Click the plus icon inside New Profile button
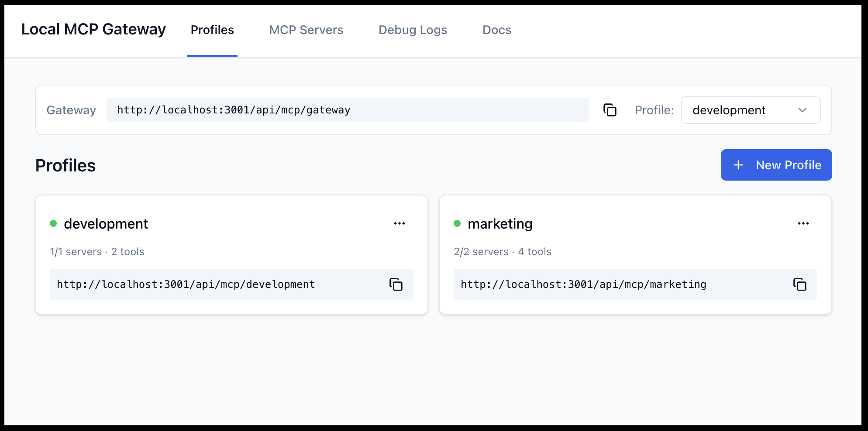This screenshot has width=868, height=431. point(738,165)
